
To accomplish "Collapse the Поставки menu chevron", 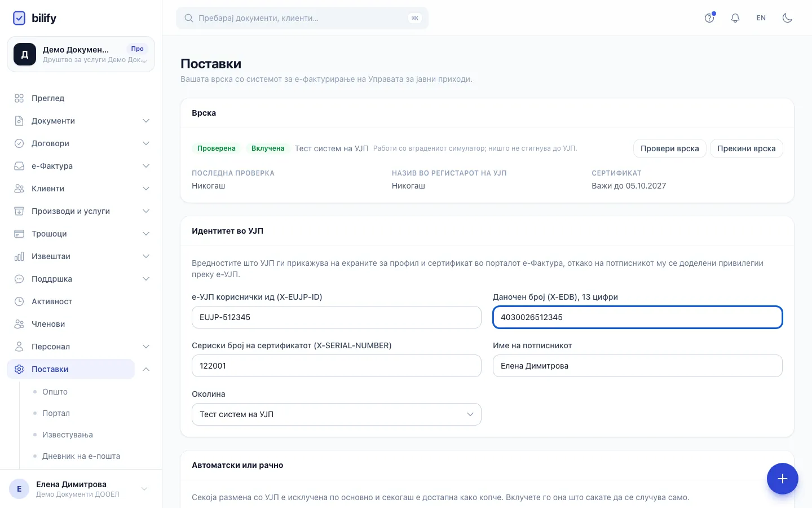I will [x=146, y=369].
